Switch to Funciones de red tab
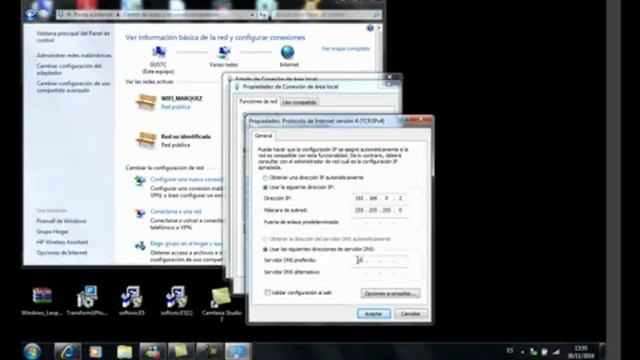Screen dimensions: 640x360 point(258,101)
